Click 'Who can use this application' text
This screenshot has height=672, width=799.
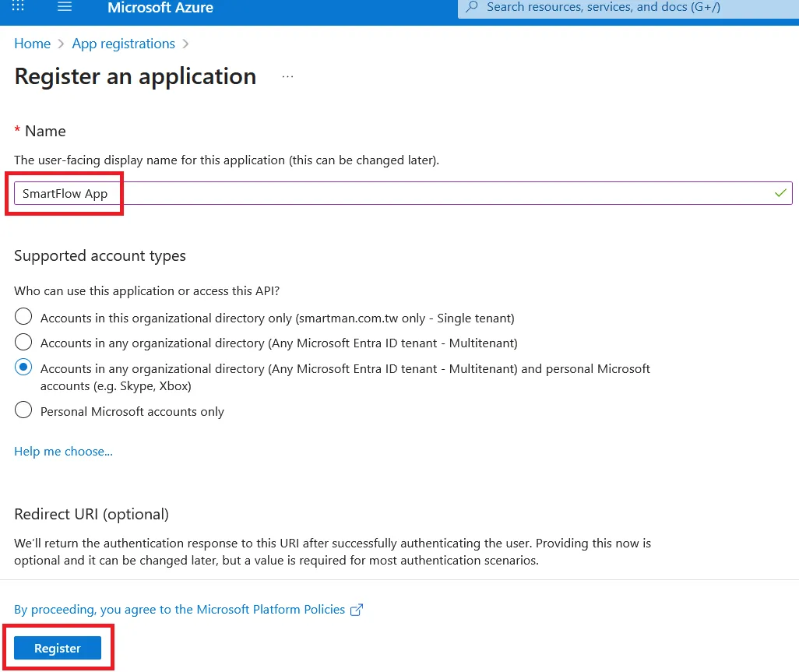click(146, 291)
